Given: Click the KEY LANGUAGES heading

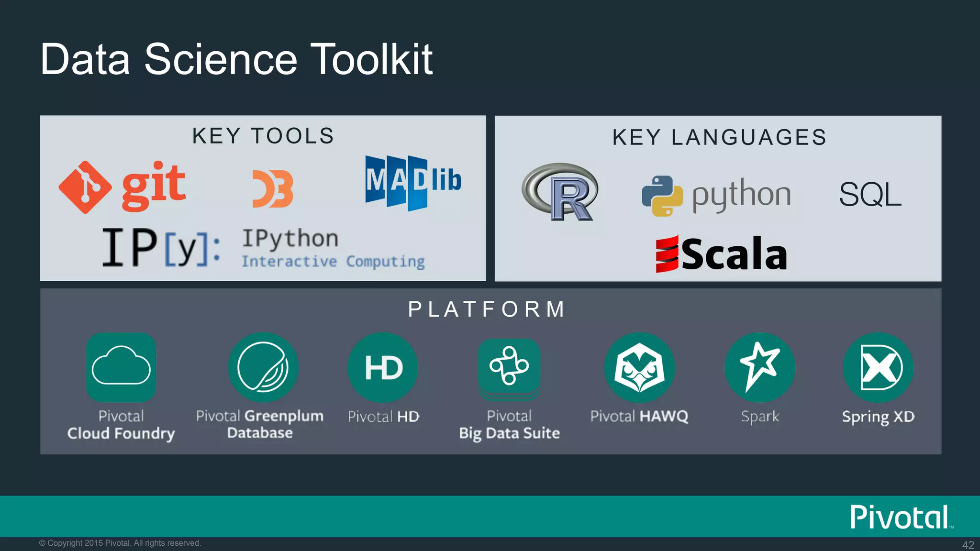Looking at the screenshot, I should click(x=719, y=137).
